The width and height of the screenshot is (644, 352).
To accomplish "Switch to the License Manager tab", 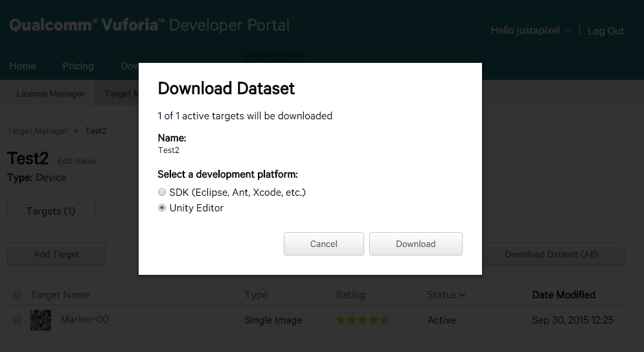I will coord(51,93).
